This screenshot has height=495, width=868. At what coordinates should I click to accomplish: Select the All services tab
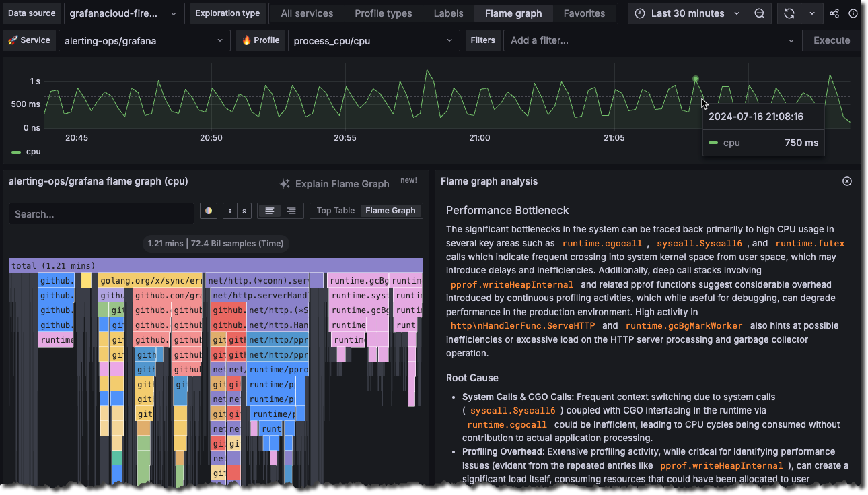pyautogui.click(x=306, y=13)
